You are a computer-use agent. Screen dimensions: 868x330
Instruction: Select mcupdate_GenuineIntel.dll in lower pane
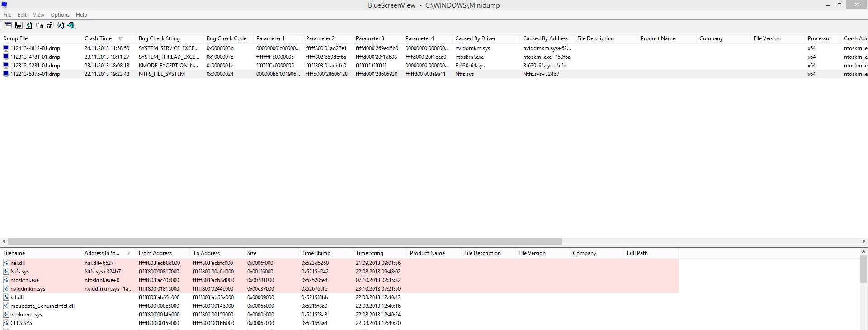point(42,306)
